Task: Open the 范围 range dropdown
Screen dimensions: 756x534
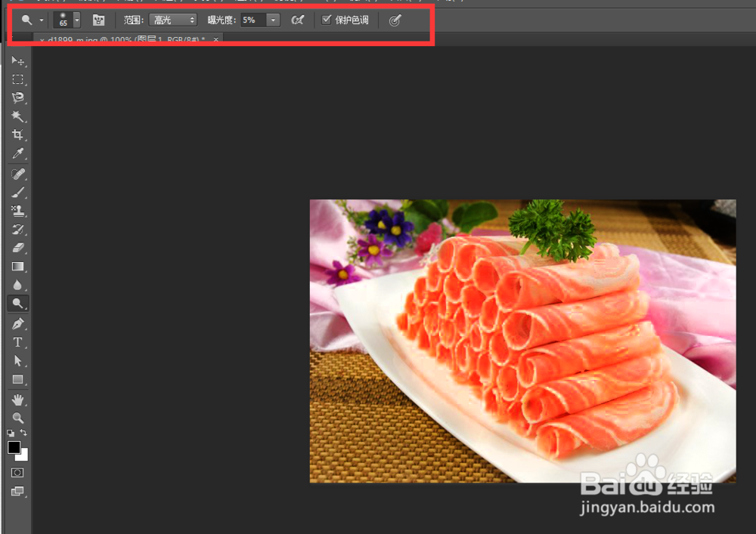Action: [x=172, y=20]
